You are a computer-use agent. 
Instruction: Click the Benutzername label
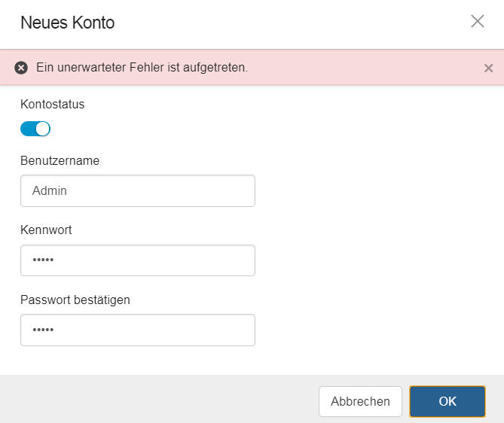tap(60, 160)
